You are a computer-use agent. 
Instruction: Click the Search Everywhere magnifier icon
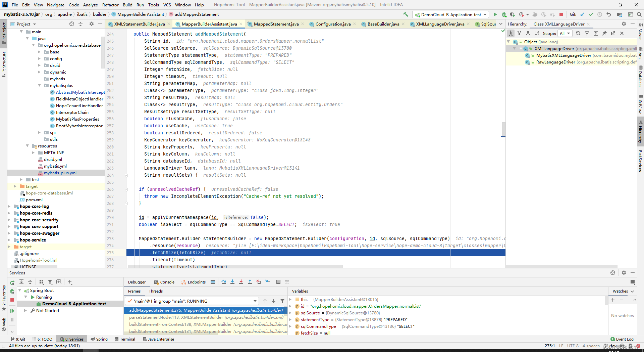pos(639,14)
